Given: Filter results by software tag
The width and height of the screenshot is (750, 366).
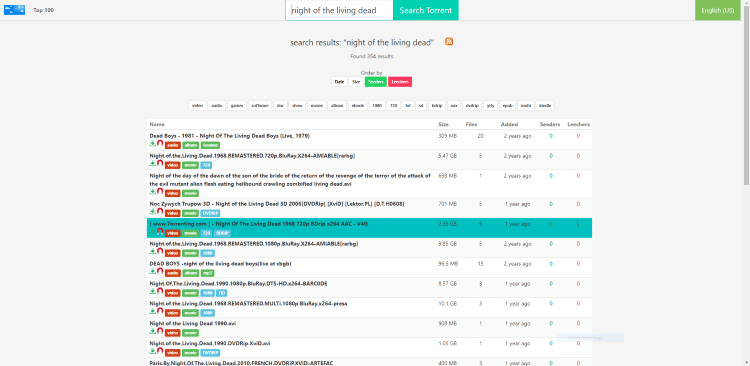Looking at the screenshot, I should pyautogui.click(x=260, y=105).
